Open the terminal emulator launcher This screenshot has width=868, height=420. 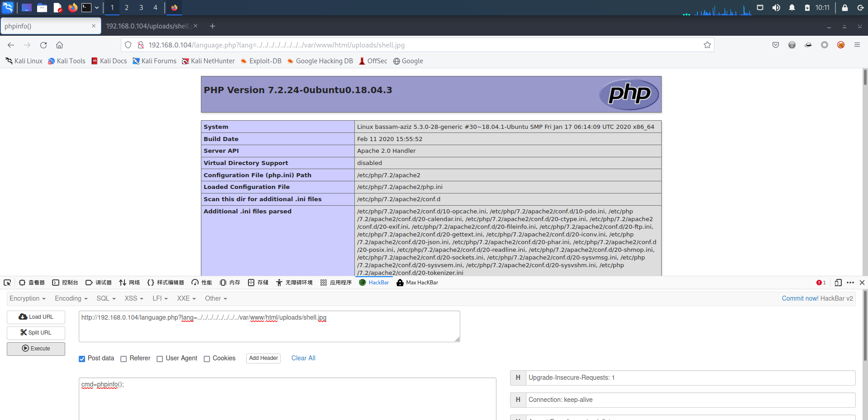click(x=86, y=8)
